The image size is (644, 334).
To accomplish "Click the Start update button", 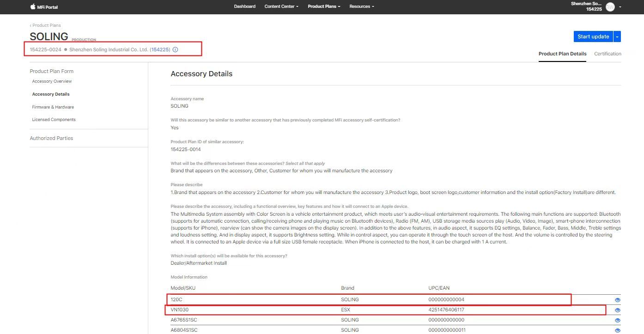I will [593, 36].
